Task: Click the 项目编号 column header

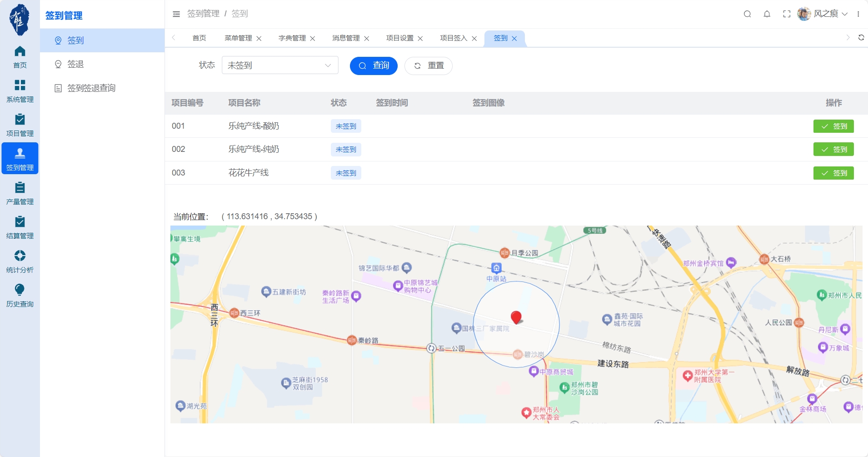Action: [x=187, y=103]
